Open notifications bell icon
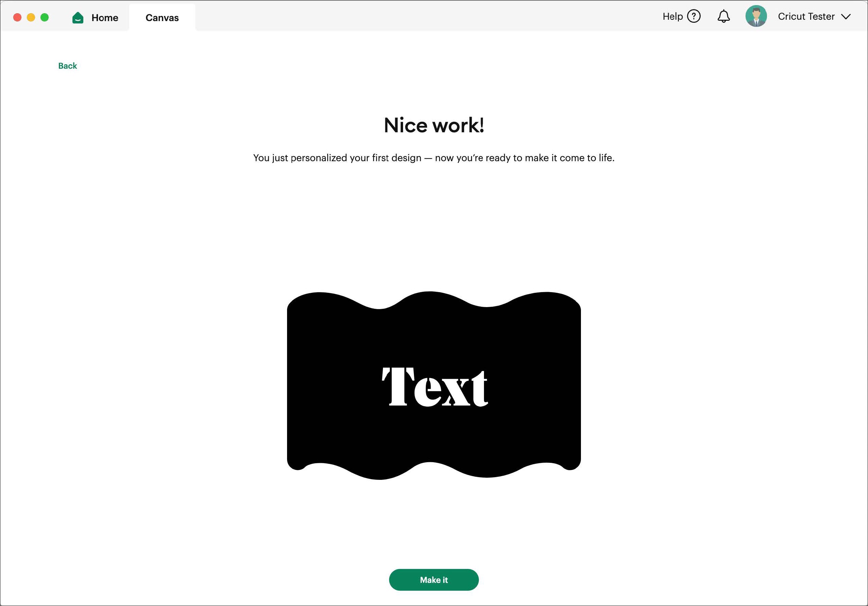Screen dimensions: 868x606 click(x=723, y=16)
